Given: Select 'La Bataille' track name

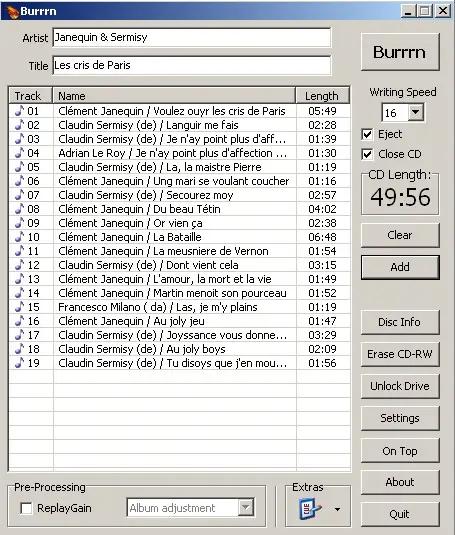Looking at the screenshot, I should tap(177, 237).
